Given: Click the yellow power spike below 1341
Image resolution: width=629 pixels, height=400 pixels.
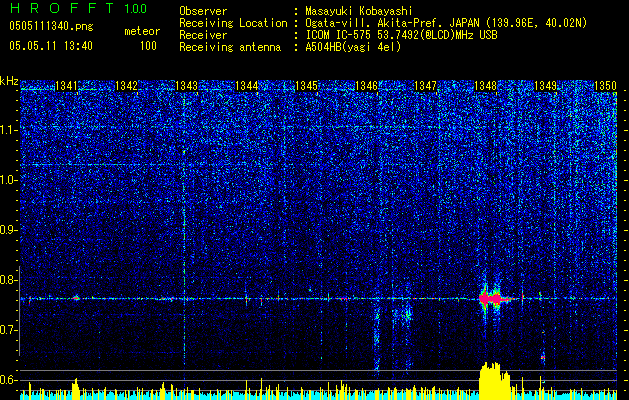Looking at the screenshot, I should [75, 388].
